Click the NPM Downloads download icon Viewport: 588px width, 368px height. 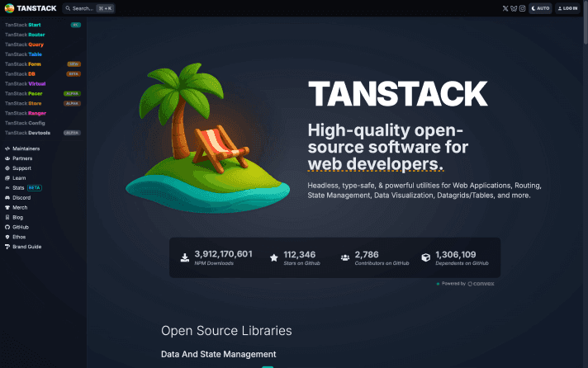pos(185,257)
